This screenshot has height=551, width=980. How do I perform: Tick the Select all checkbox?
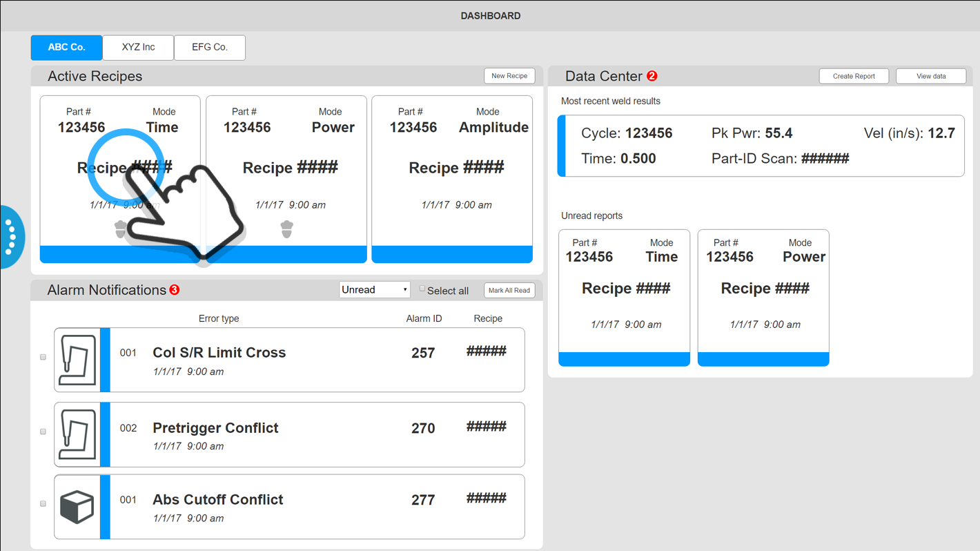(422, 289)
